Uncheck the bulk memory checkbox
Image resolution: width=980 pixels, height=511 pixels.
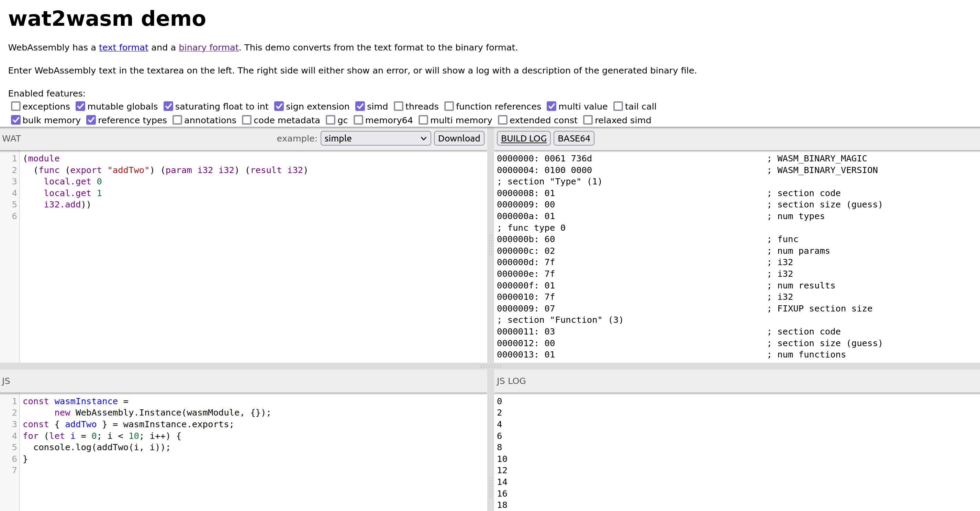click(x=15, y=120)
